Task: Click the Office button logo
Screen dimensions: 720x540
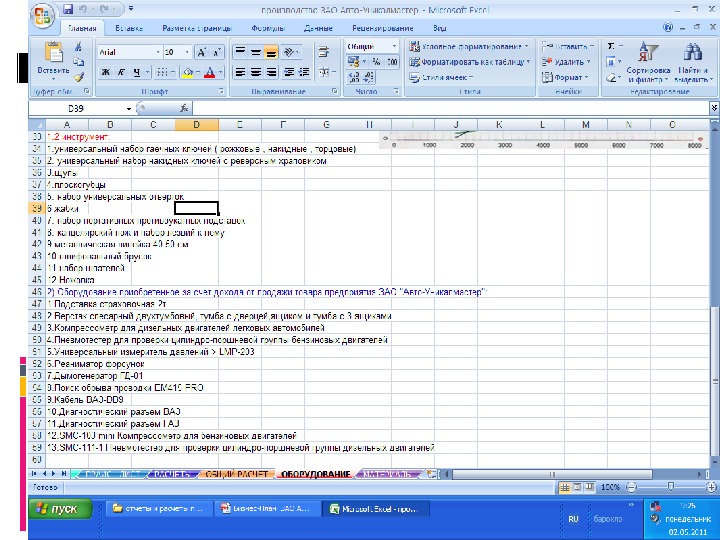Action: click(x=42, y=15)
